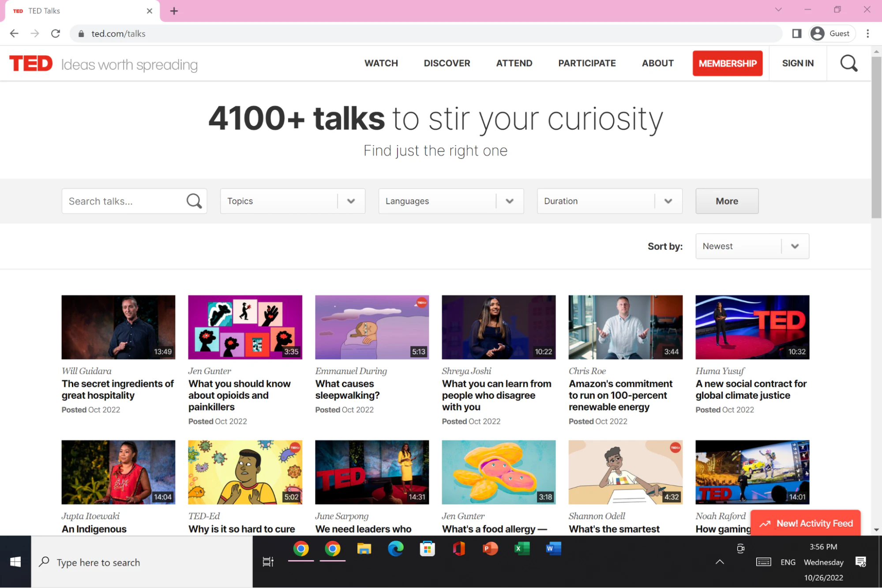Open Sort by Newest dropdown
This screenshot has height=588, width=882.
752,246
